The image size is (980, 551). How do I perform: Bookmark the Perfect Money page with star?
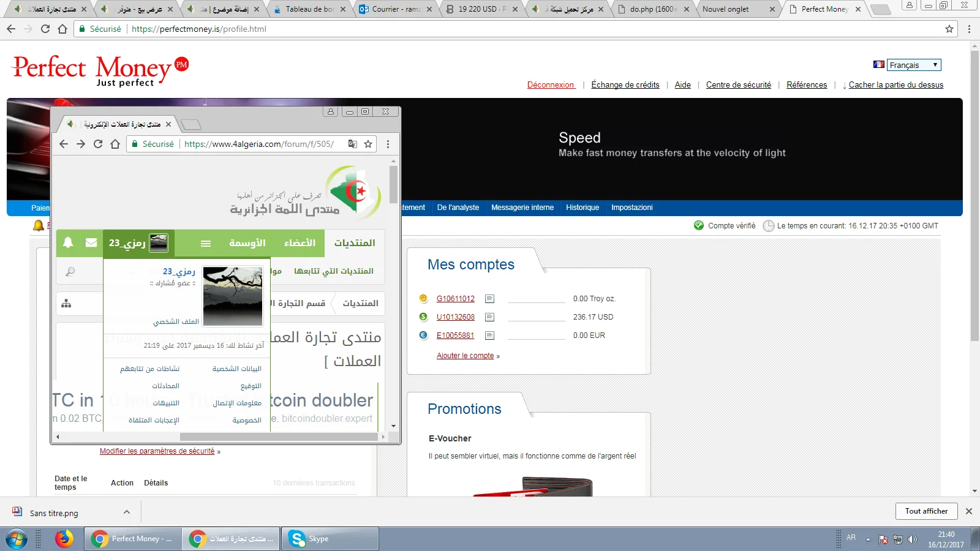[949, 29]
